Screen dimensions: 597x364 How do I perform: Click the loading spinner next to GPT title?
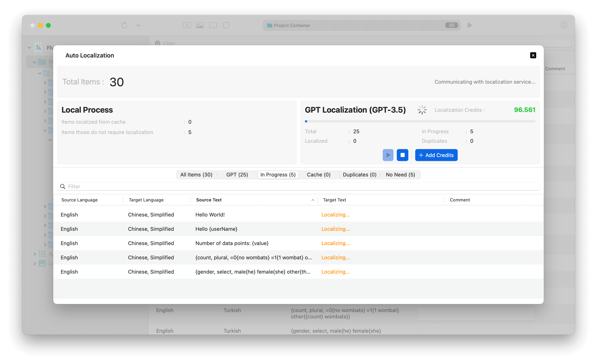[x=422, y=110]
